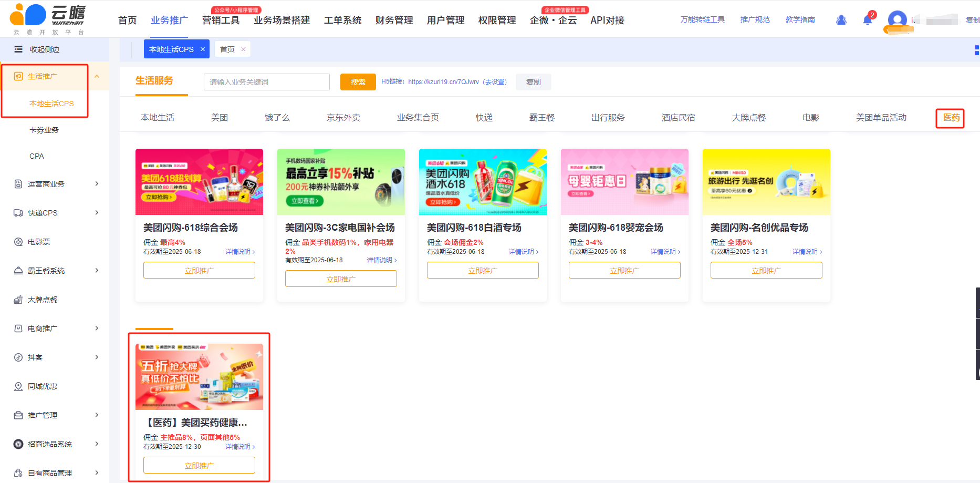Close the 首页 tab
Image resolution: width=980 pixels, height=483 pixels.
[243, 49]
